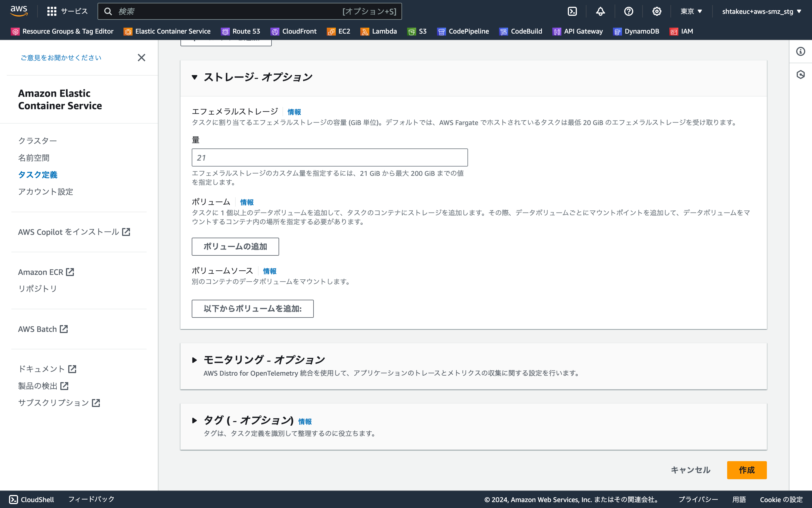Select タスク定義 in the sidebar
This screenshot has height=508, width=812.
click(x=38, y=175)
